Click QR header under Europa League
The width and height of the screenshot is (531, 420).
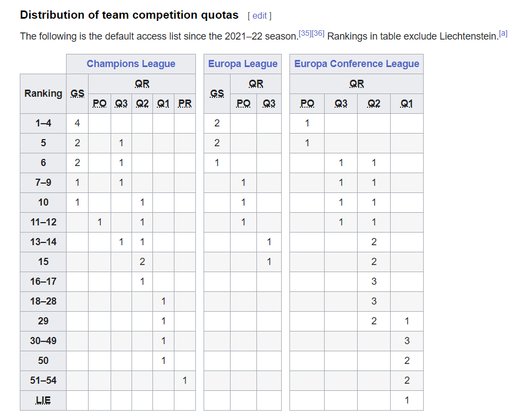256,84
